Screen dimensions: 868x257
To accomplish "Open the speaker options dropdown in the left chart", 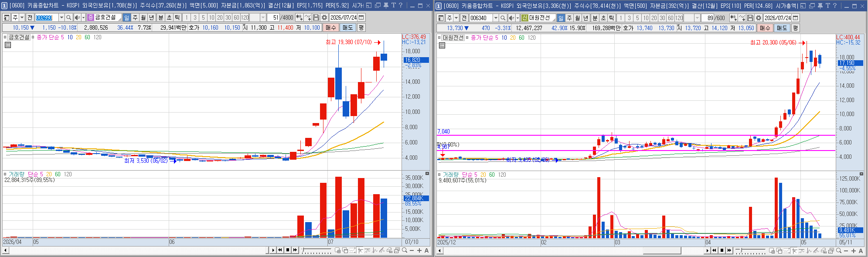I will click(x=83, y=17).
